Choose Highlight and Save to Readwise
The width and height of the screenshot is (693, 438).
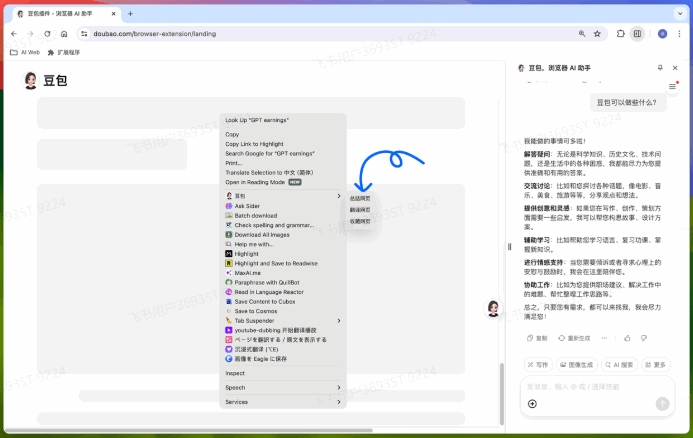[x=283, y=263]
